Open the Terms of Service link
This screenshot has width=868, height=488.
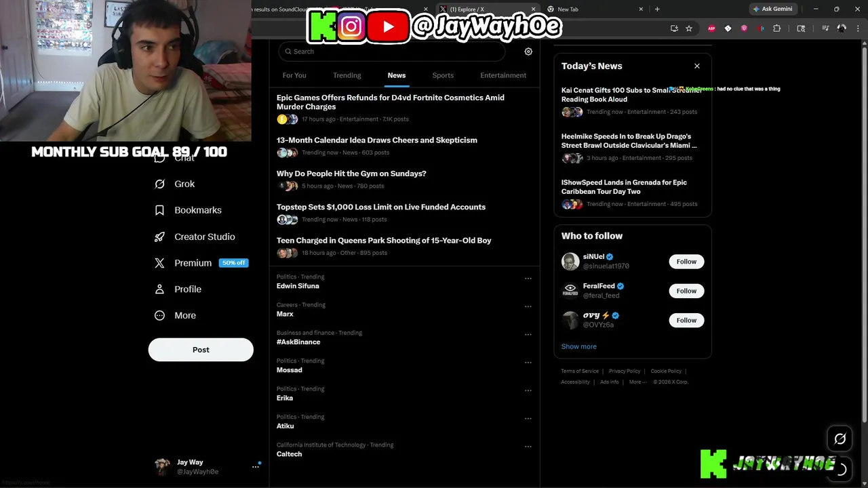click(580, 371)
